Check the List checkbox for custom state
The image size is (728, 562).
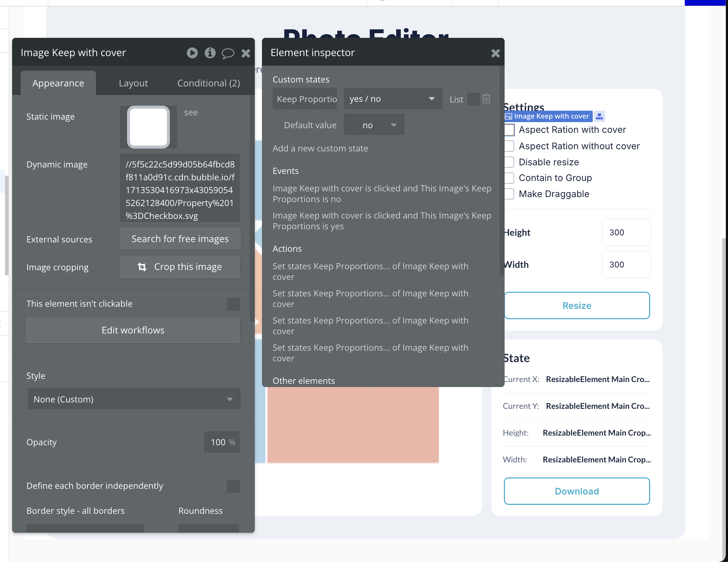point(473,99)
